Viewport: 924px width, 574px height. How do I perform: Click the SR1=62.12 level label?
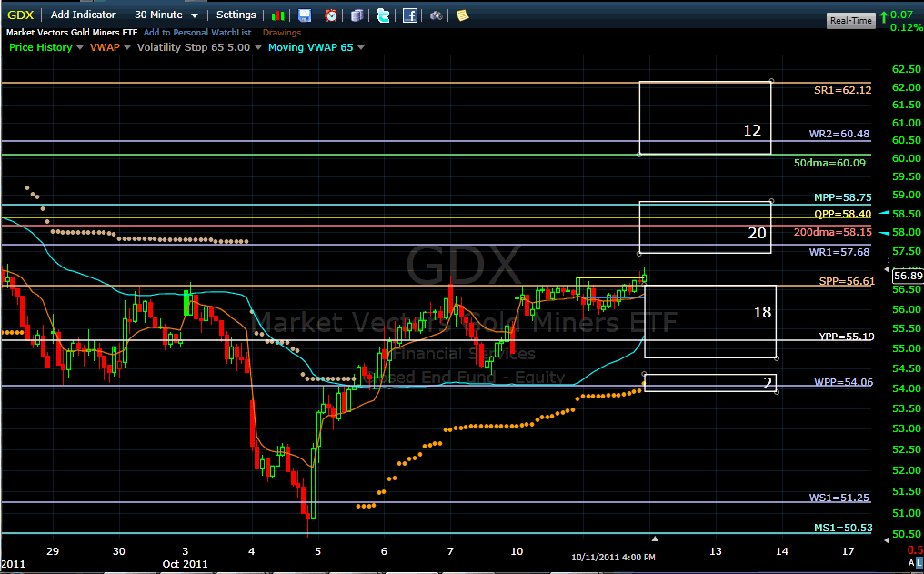coord(842,90)
